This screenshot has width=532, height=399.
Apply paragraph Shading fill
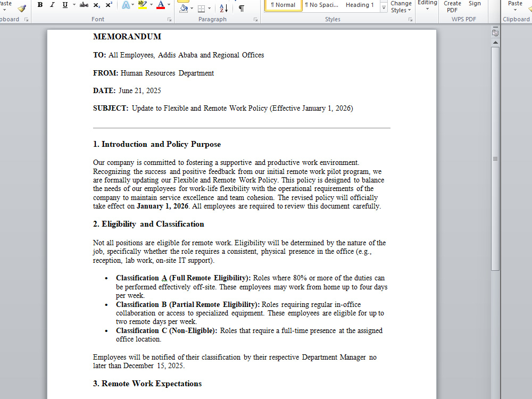coord(184,8)
